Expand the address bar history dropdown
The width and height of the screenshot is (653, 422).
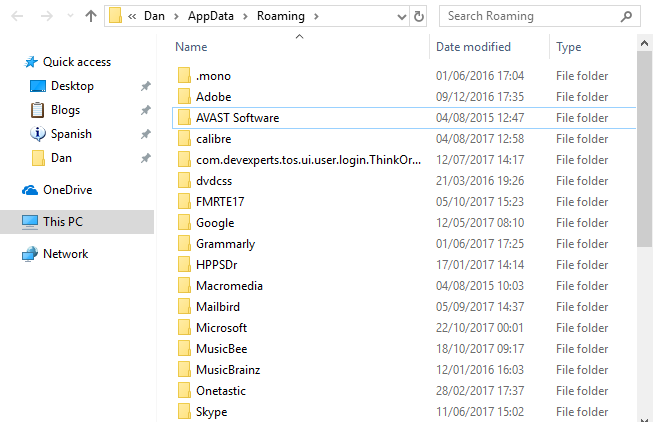point(400,16)
